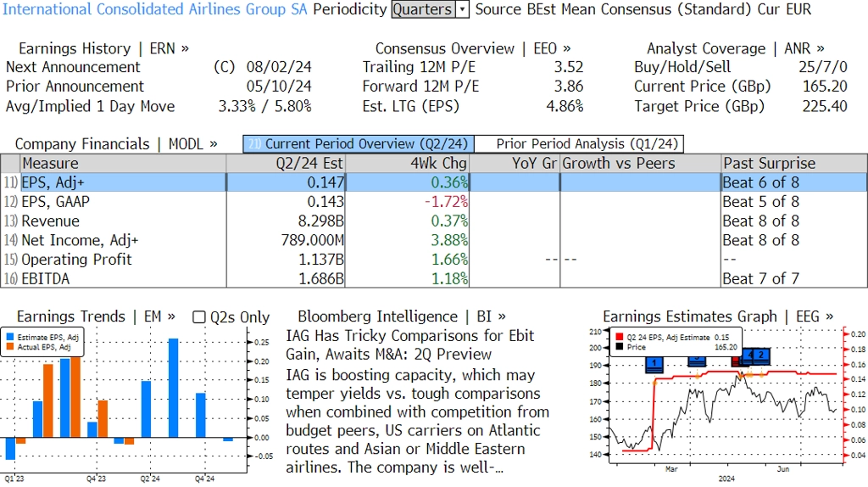Viewport: 868px width, 487px height.
Task: Open Earnings History ERN link
Action: [x=103, y=48]
